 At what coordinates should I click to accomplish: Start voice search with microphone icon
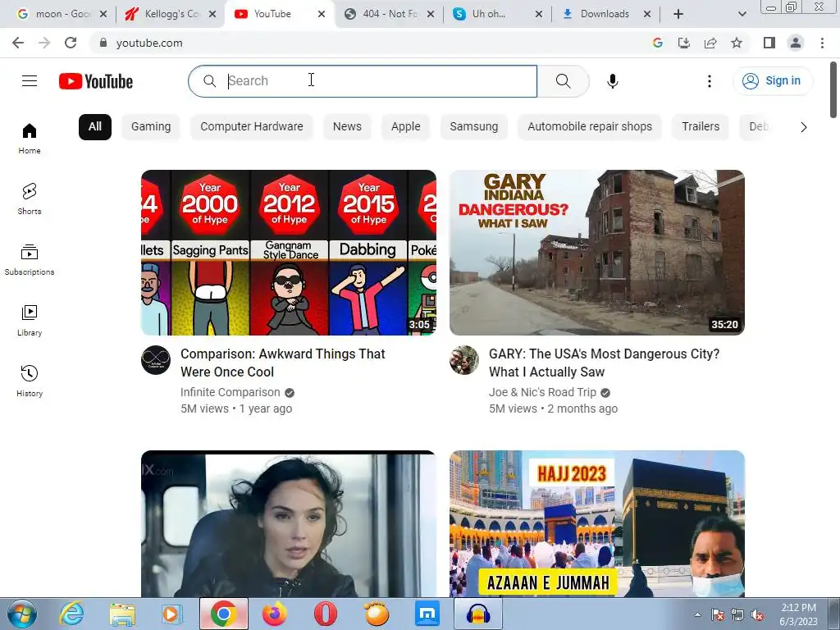click(612, 81)
